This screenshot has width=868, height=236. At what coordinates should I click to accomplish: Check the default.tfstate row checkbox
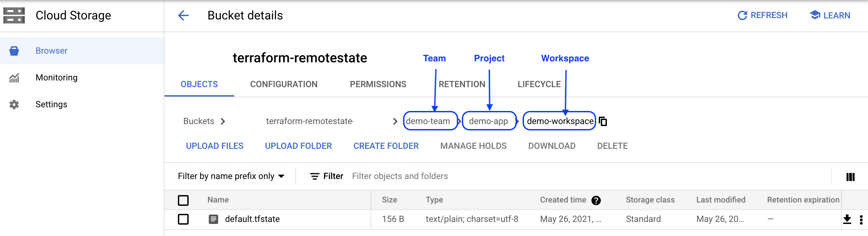pos(183,220)
